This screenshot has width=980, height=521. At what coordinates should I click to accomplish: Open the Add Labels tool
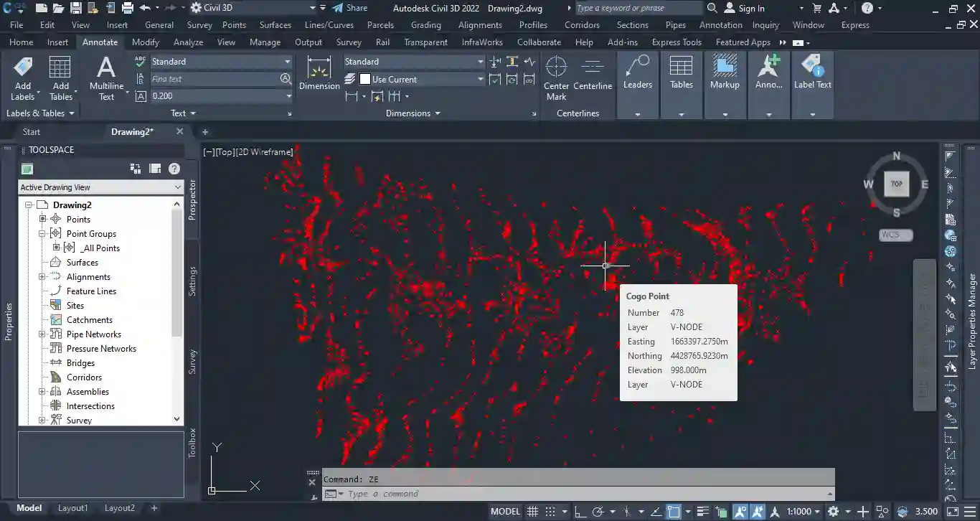pos(22,78)
